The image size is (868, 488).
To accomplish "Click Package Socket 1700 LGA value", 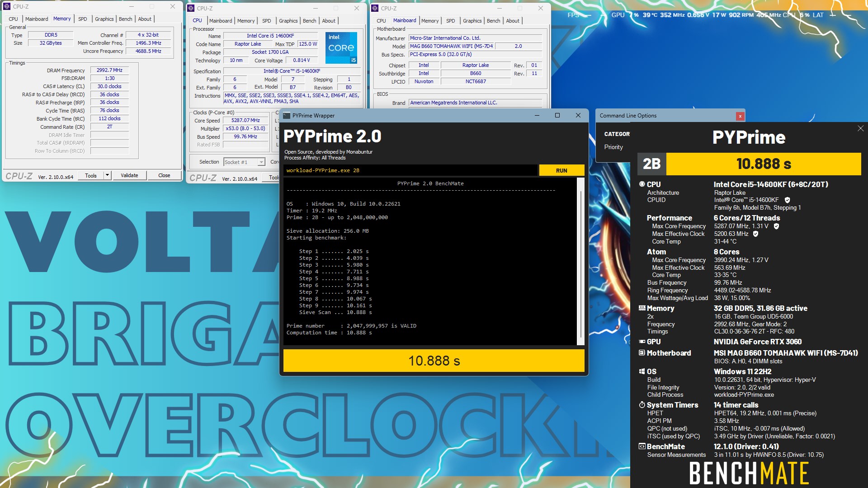I will coord(270,52).
